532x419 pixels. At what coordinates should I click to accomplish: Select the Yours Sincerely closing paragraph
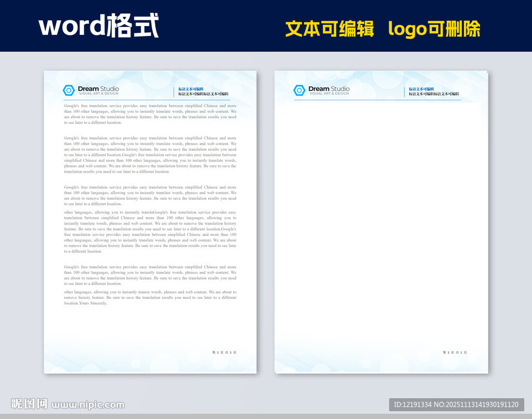coord(150,297)
